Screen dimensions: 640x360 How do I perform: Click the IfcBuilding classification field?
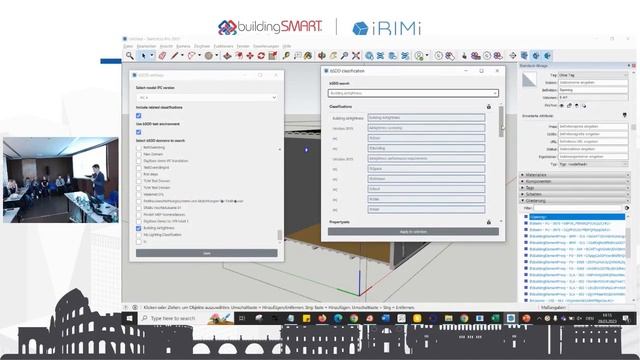[x=426, y=148]
